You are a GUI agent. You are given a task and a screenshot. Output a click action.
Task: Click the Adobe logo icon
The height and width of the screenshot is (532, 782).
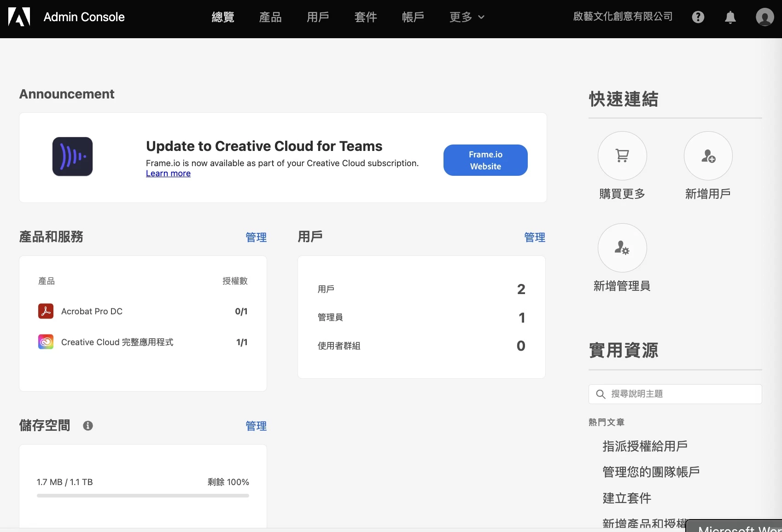[19, 17]
